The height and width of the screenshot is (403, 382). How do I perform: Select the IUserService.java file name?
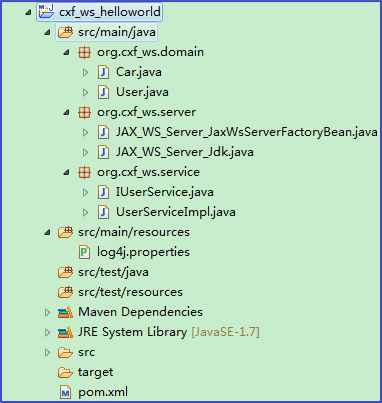coord(165,192)
